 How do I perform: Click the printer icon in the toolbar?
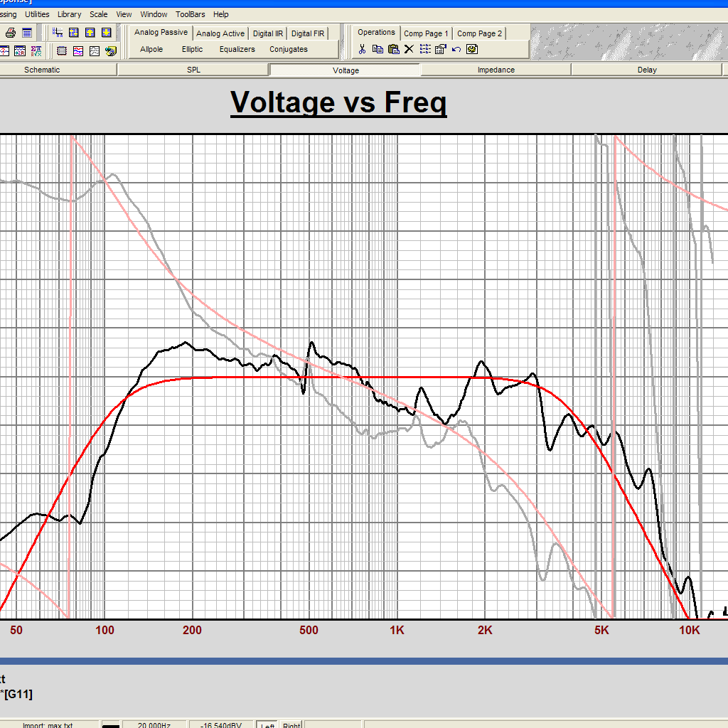coord(10,33)
